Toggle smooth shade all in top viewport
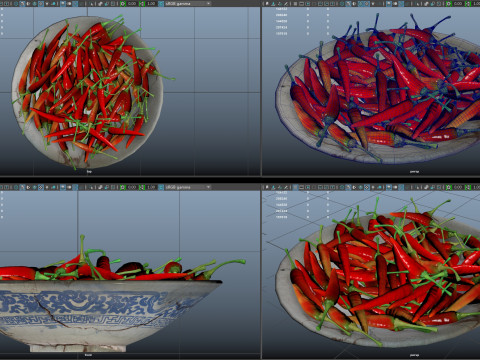 [x=22, y=4]
